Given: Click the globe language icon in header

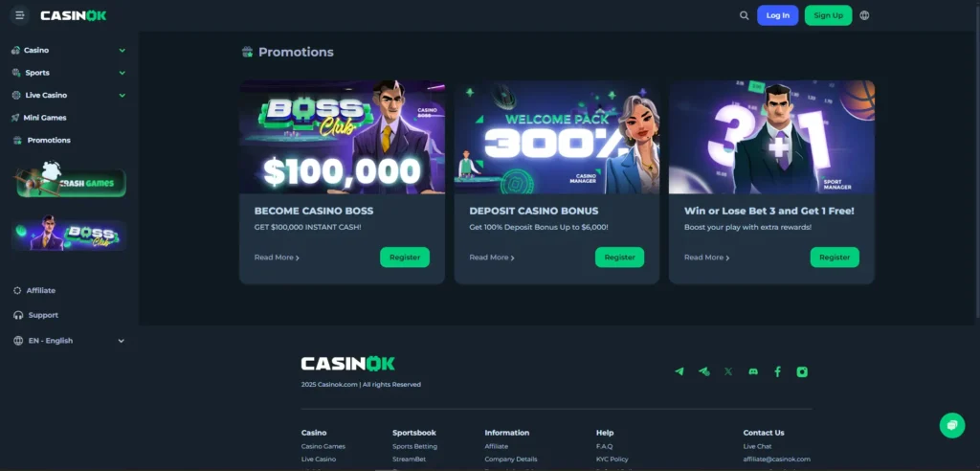Looking at the screenshot, I should point(864,15).
